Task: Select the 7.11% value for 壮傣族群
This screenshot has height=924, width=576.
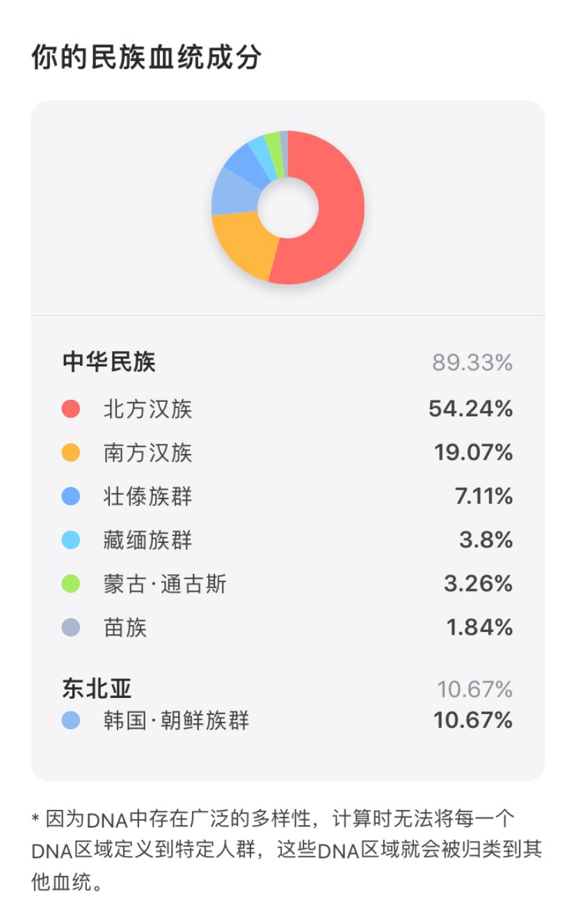Action: pos(483,496)
